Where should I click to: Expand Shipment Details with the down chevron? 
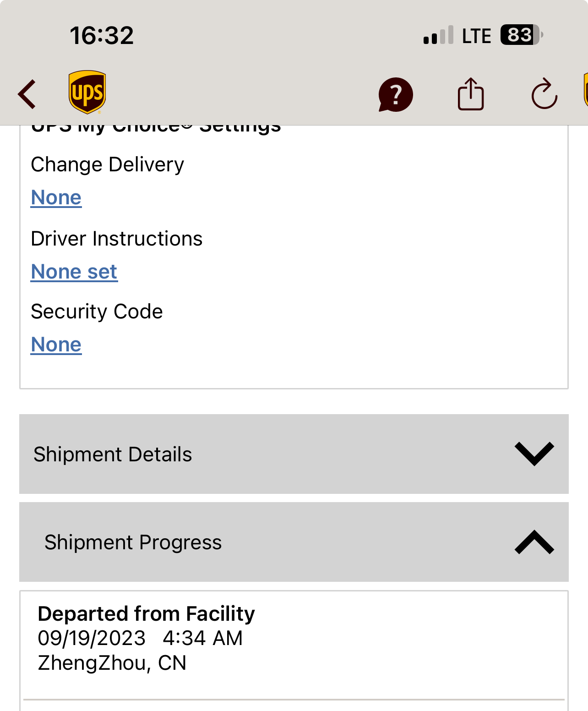coord(534,454)
